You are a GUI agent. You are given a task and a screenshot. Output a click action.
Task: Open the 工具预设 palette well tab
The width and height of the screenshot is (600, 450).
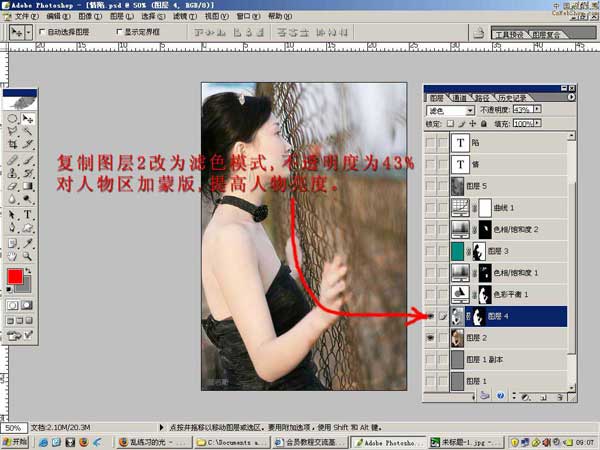coord(515,35)
